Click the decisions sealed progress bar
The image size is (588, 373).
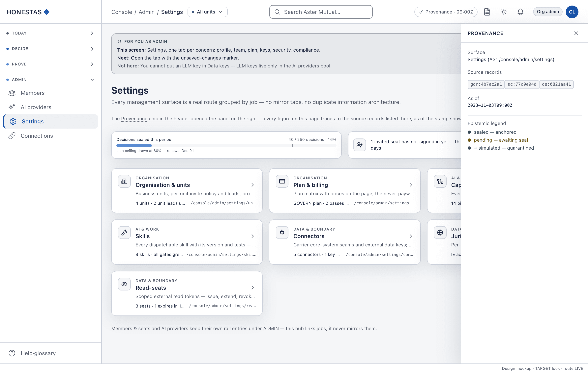[226, 146]
